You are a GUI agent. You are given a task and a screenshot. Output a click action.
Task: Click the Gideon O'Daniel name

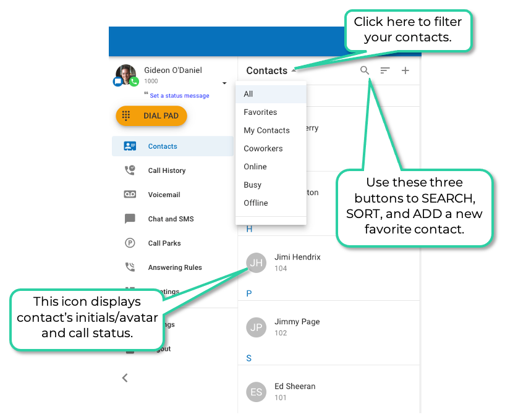(x=173, y=70)
